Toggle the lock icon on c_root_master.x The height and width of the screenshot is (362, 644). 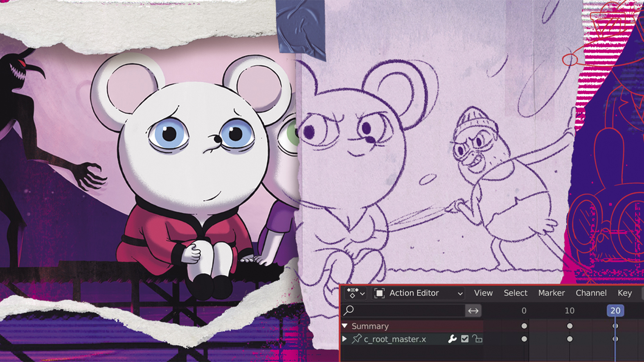tap(477, 339)
